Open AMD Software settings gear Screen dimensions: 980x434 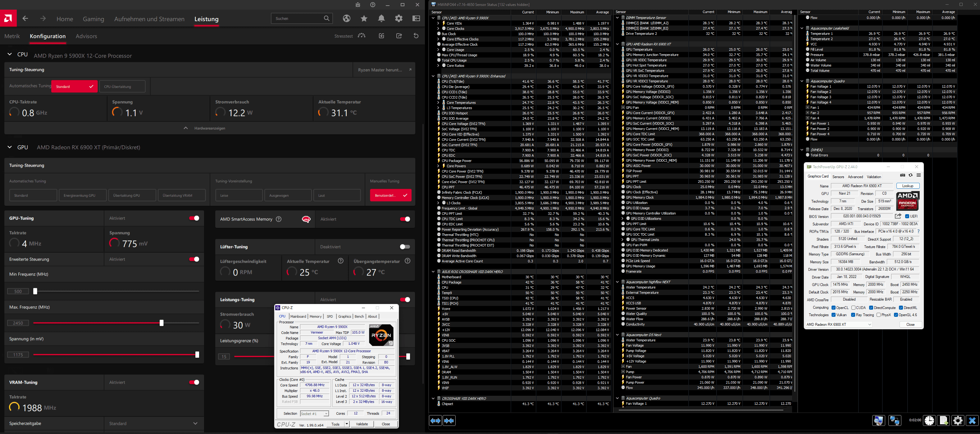(x=399, y=18)
